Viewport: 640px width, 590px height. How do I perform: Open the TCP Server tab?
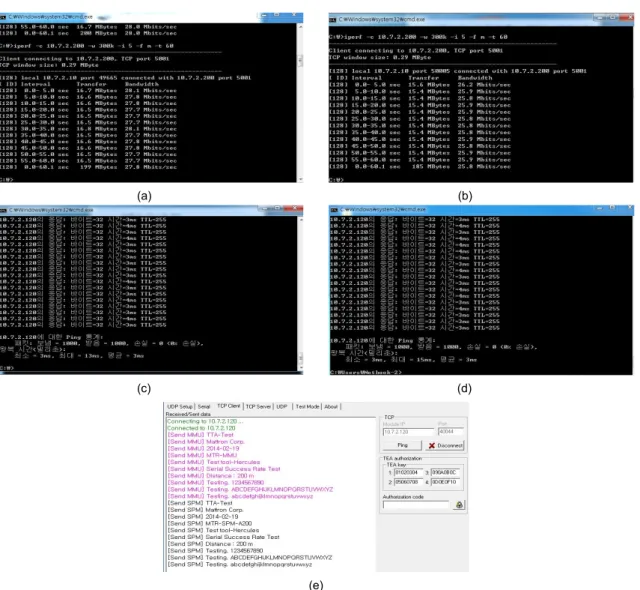(258, 407)
